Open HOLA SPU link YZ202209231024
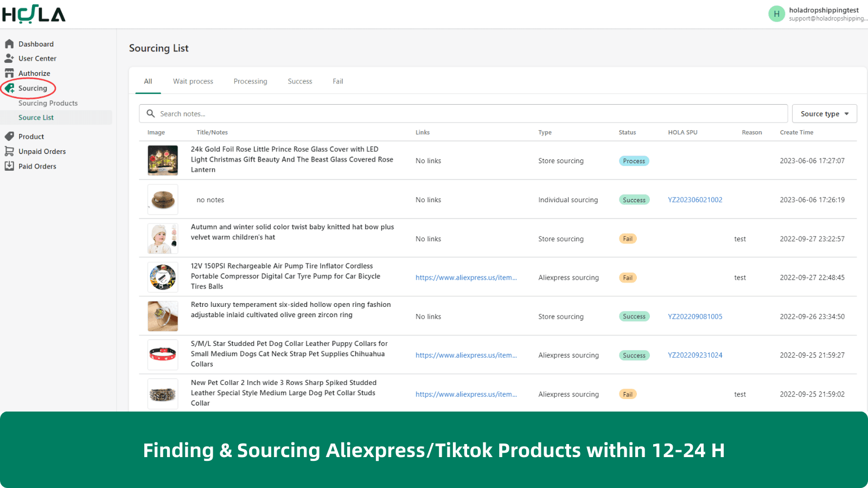The width and height of the screenshot is (868, 488). click(695, 355)
